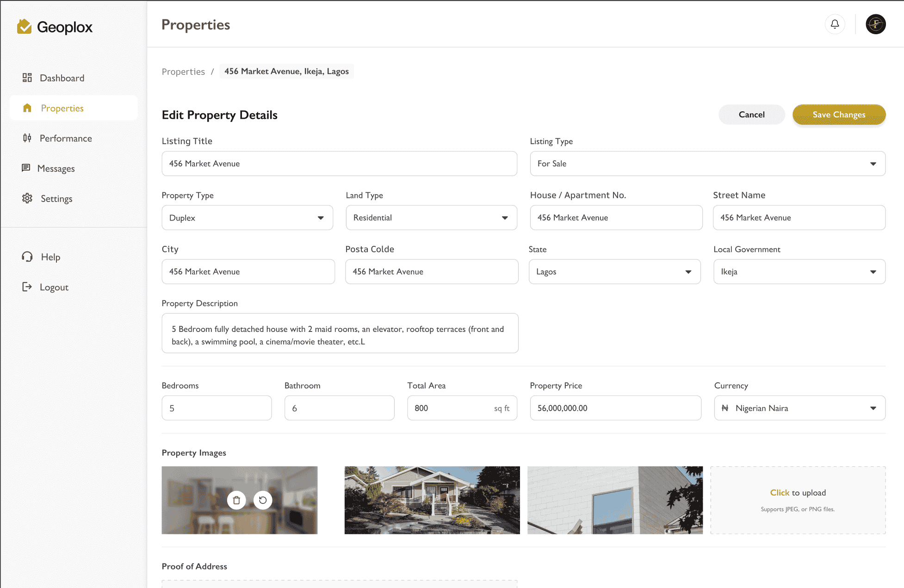
Task: Click the 'sq ft' unit label
Action: click(x=502, y=408)
